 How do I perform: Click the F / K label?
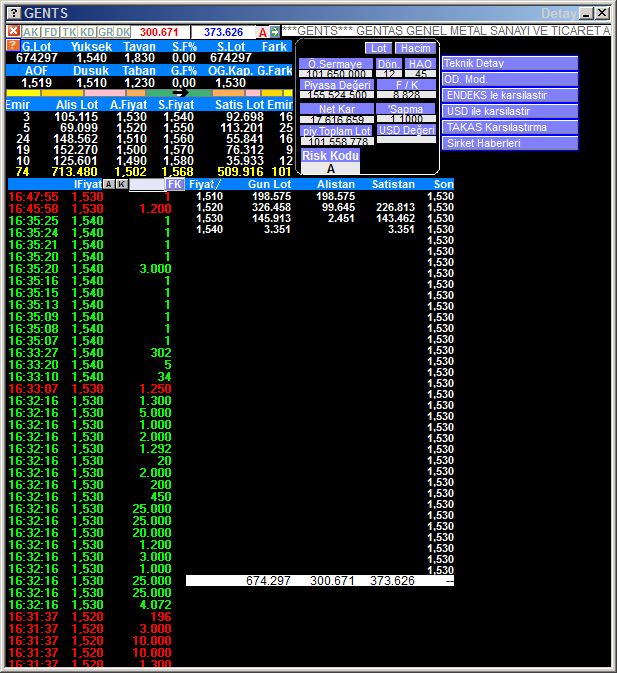(x=406, y=85)
